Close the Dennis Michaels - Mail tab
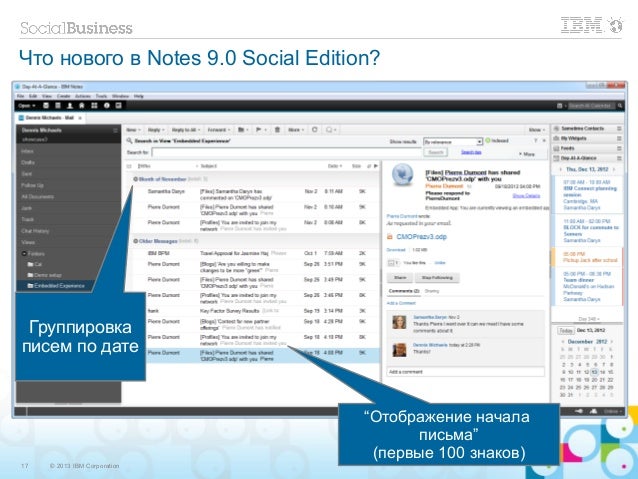 pyautogui.click(x=80, y=118)
